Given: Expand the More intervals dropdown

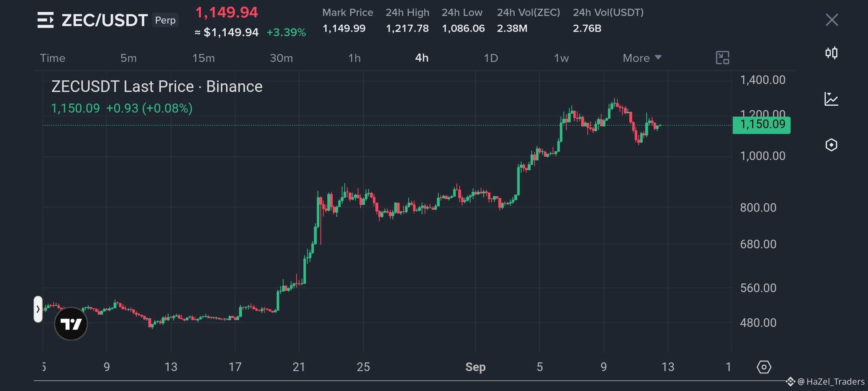Looking at the screenshot, I should (x=642, y=58).
